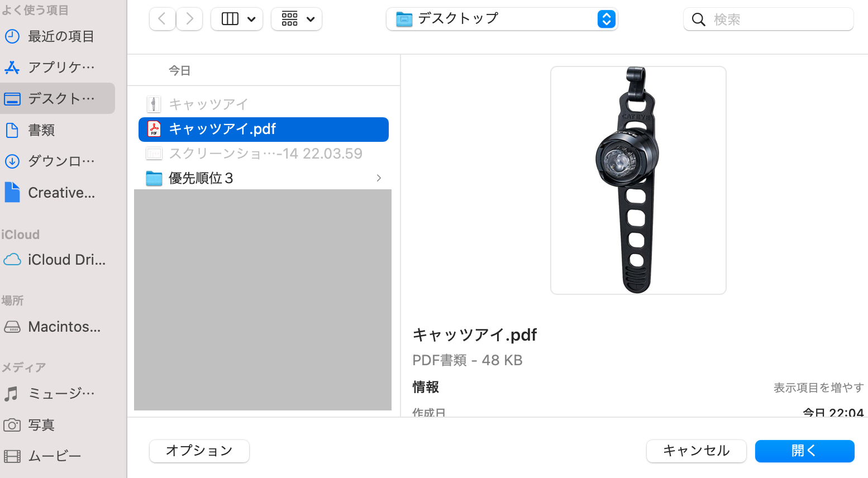Open iCloud Drive location
This screenshot has width=868, height=478.
tap(58, 260)
